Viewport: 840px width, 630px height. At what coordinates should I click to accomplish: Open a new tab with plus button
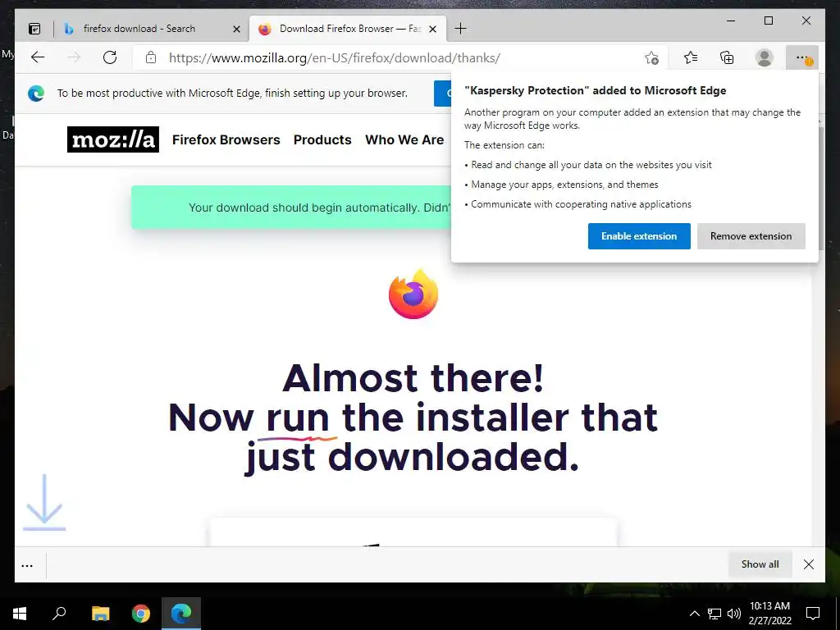(460, 29)
